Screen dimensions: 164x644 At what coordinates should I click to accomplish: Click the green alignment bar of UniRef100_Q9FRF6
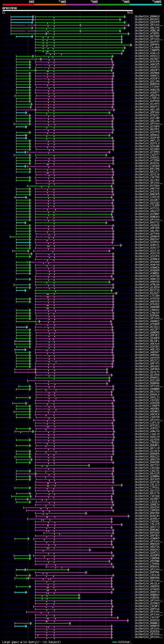[x=83, y=45]
